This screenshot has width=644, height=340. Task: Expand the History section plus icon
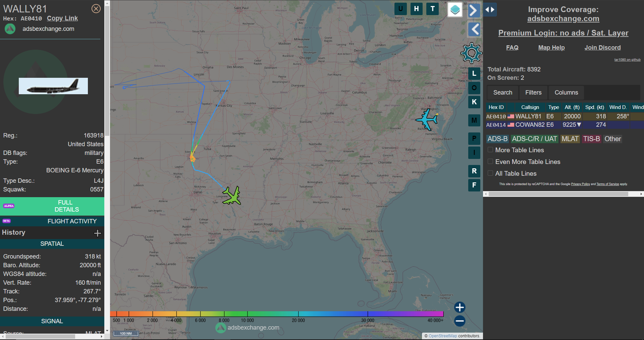click(x=98, y=233)
